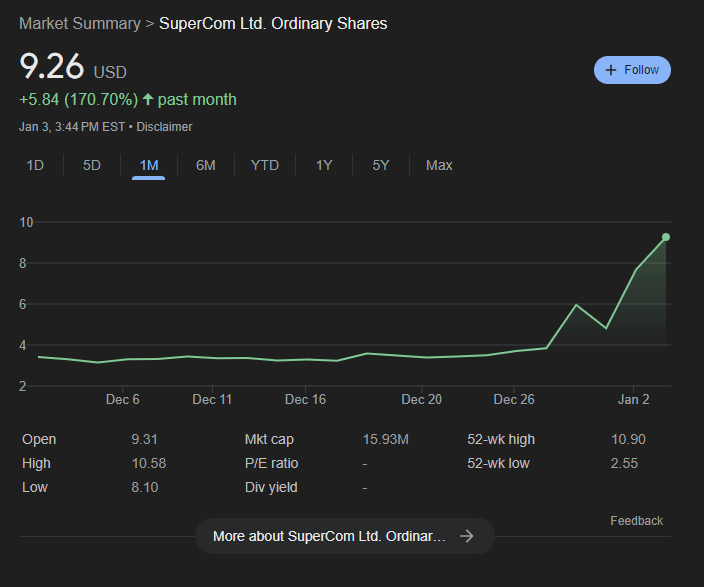Click the Dec 11 axis label

[x=212, y=399]
